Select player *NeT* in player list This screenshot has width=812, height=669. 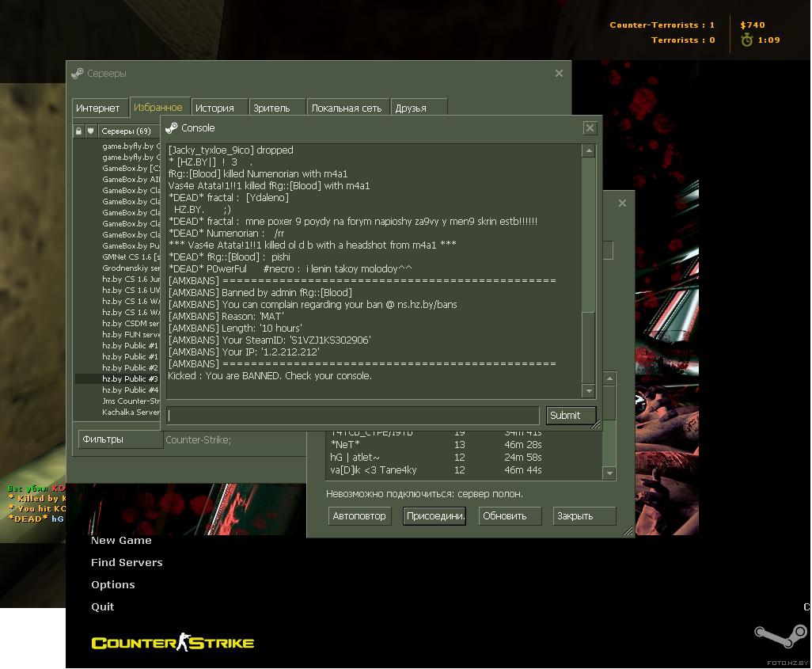tap(465, 445)
